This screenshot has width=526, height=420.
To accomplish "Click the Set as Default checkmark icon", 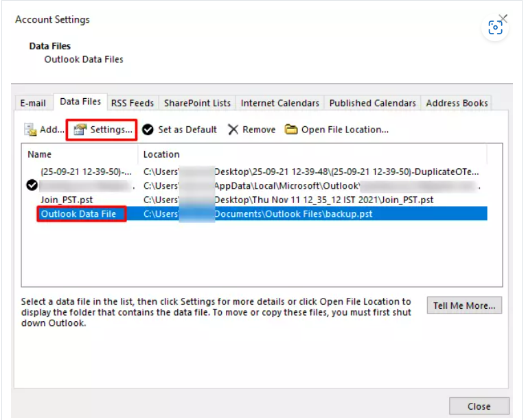I will click(148, 130).
